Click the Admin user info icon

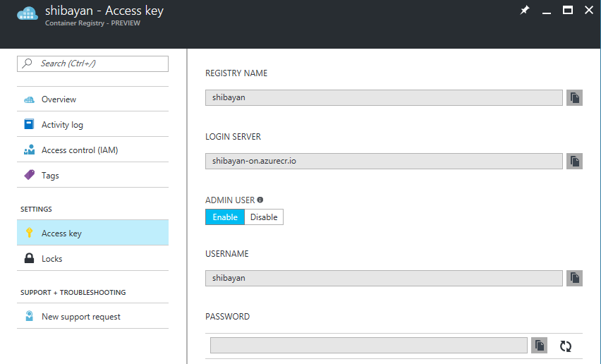tap(260, 200)
